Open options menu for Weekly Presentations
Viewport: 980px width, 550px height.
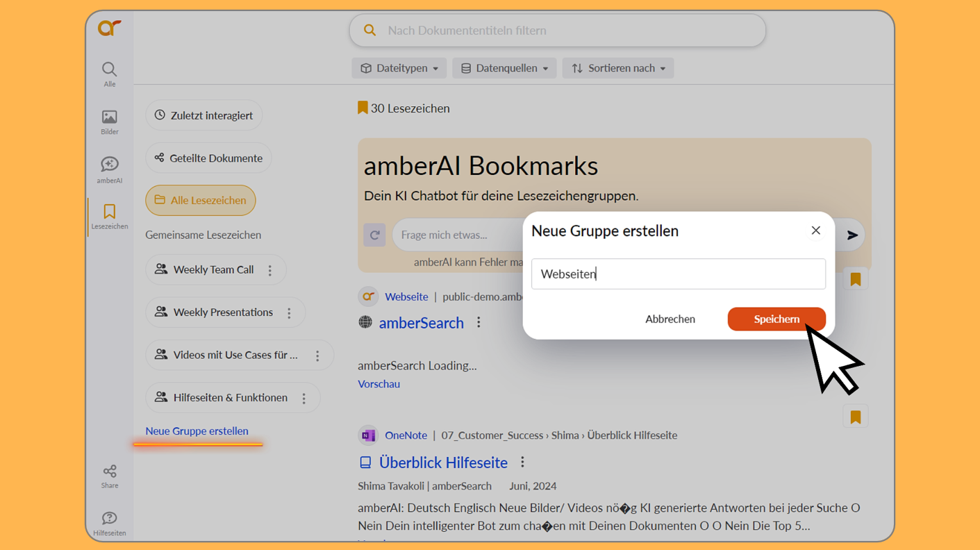tap(289, 313)
